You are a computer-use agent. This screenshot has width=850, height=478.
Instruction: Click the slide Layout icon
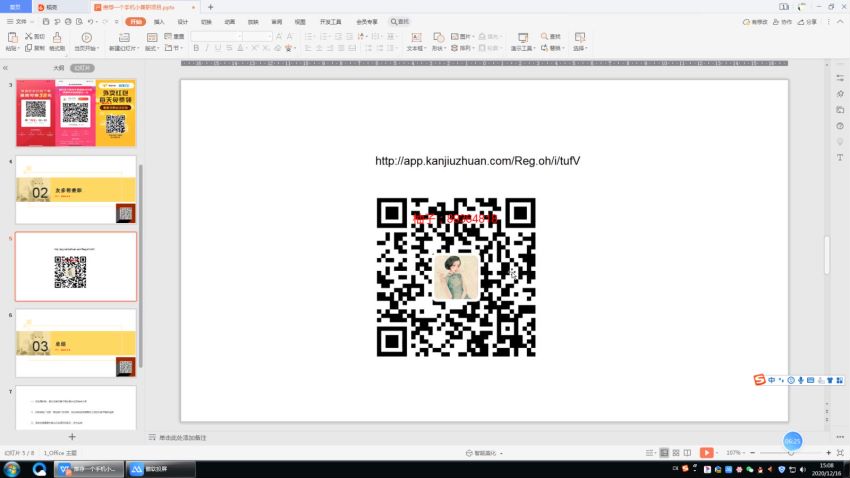(x=152, y=37)
